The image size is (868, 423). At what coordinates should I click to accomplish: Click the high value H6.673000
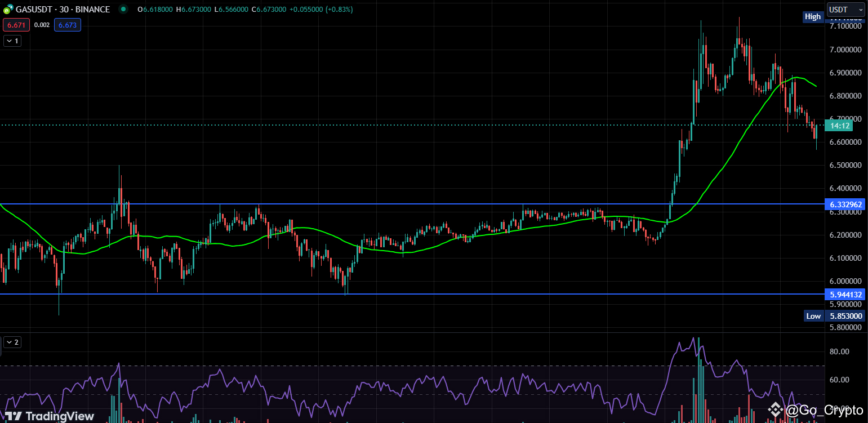(x=195, y=10)
